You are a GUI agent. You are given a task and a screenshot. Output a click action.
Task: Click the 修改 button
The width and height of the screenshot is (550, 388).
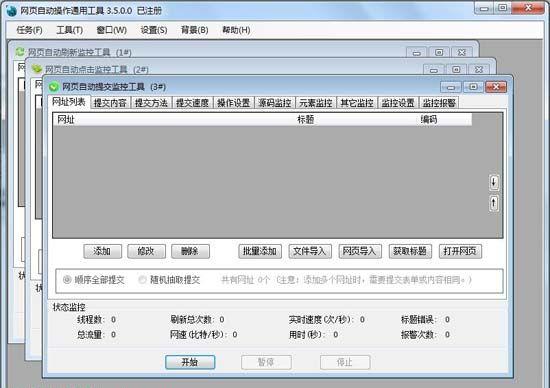146,251
